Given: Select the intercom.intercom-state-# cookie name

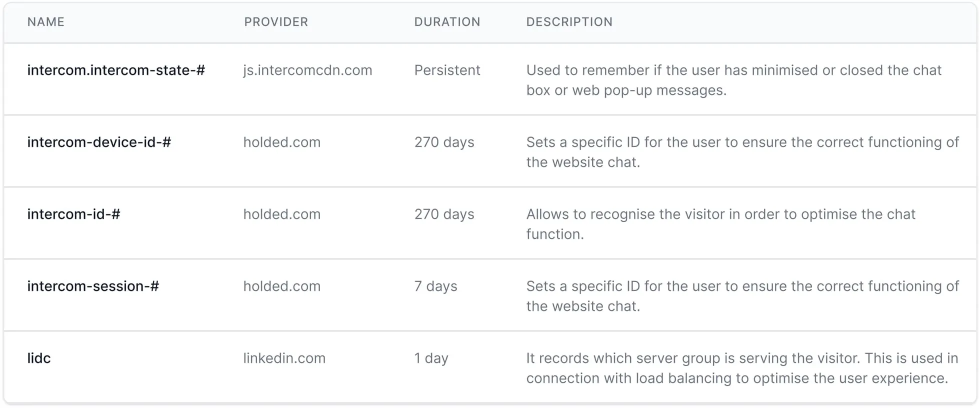Looking at the screenshot, I should [116, 70].
